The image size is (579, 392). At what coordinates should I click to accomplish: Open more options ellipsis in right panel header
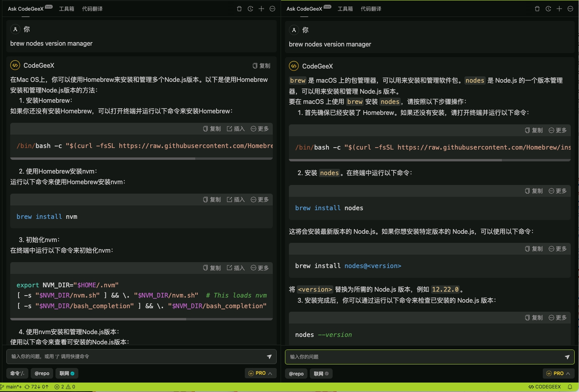click(x=570, y=9)
